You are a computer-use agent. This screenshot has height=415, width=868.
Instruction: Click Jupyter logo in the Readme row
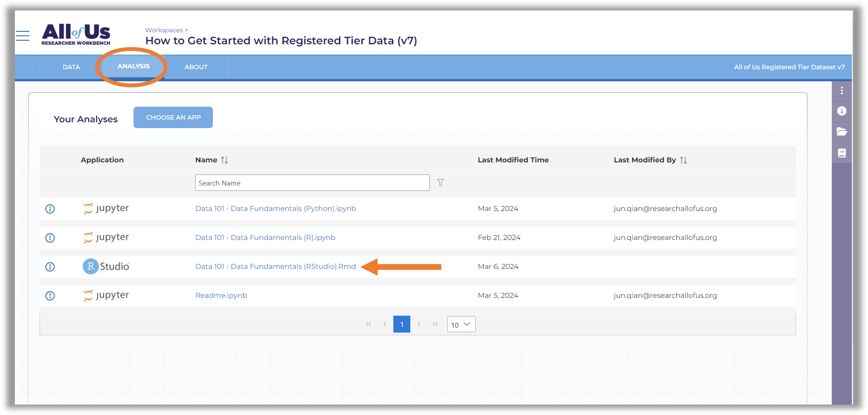point(106,295)
